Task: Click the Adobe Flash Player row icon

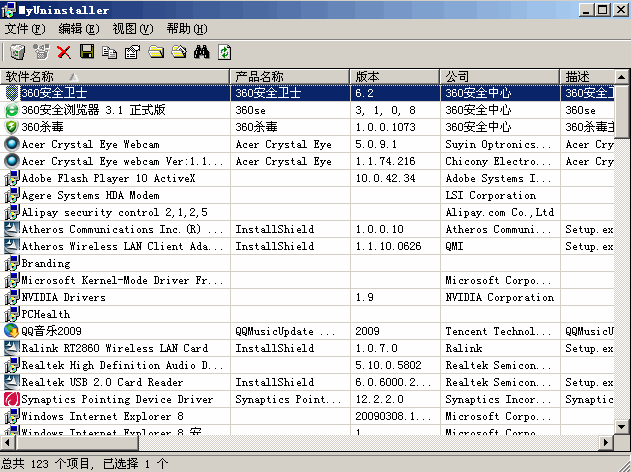Action: pos(12,178)
